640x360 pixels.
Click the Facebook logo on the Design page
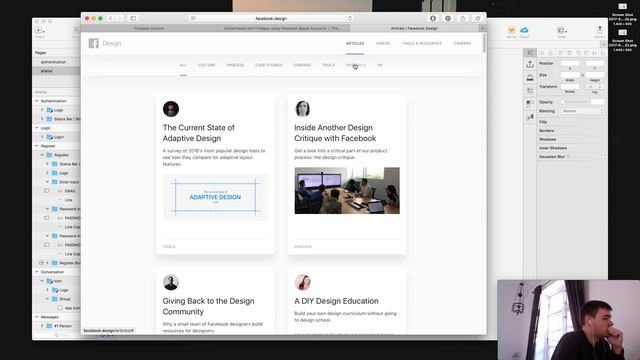93,43
